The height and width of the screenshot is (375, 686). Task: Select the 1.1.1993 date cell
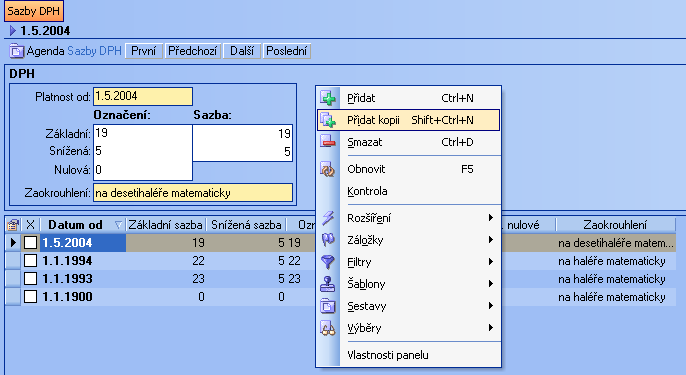83,279
